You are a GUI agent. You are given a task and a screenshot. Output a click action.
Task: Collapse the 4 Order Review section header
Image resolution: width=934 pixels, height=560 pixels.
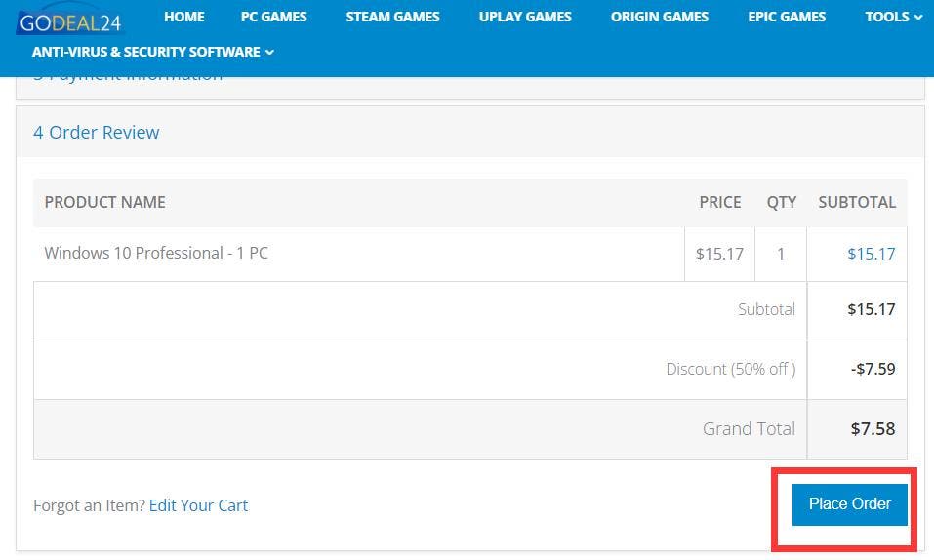(97, 133)
